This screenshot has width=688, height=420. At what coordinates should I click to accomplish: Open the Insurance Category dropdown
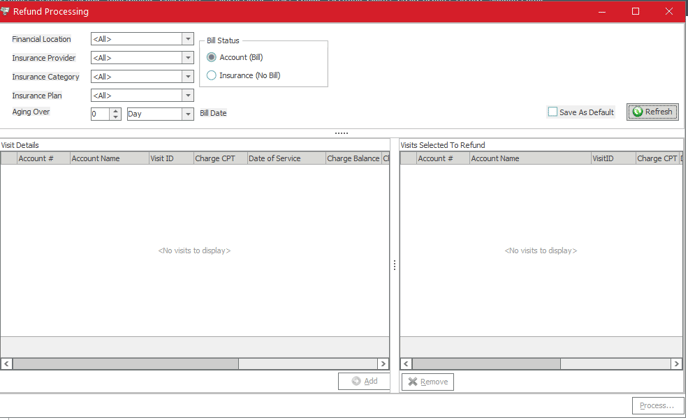pyautogui.click(x=187, y=77)
